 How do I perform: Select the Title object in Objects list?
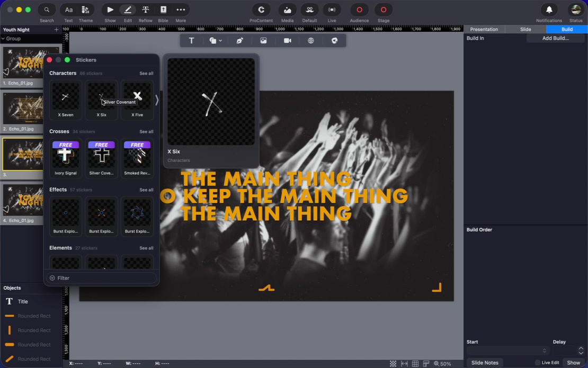tap(31, 302)
